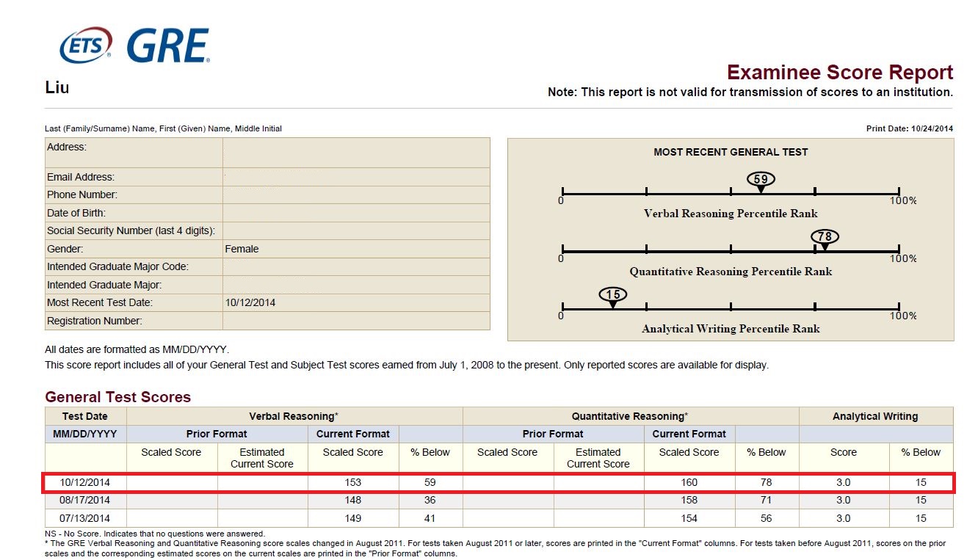Click the Registration Number field label
Screen dimensions: 978x560
[95, 321]
